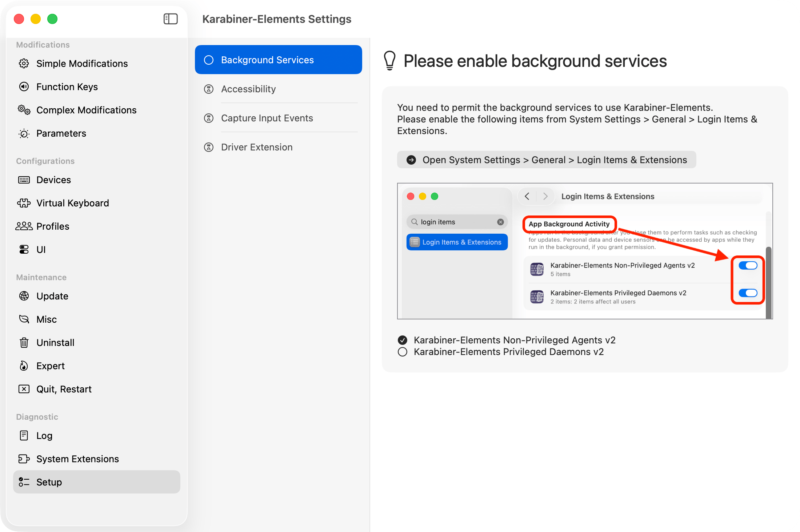The height and width of the screenshot is (532, 800).
Task: Open the Update section
Action: (x=97, y=296)
